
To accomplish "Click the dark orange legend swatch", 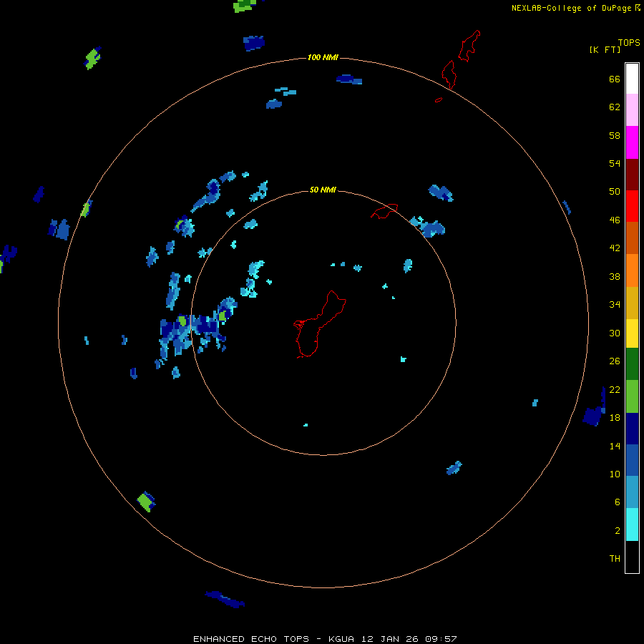I will [632, 238].
